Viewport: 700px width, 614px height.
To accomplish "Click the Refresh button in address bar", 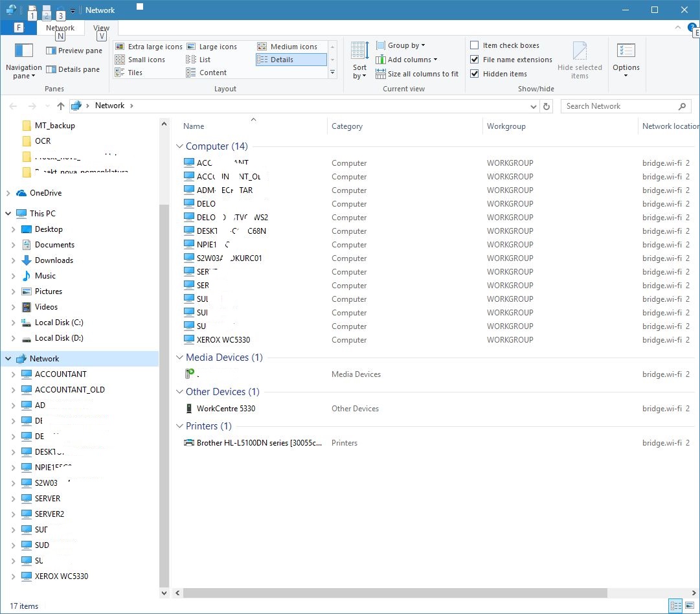I will tap(547, 106).
